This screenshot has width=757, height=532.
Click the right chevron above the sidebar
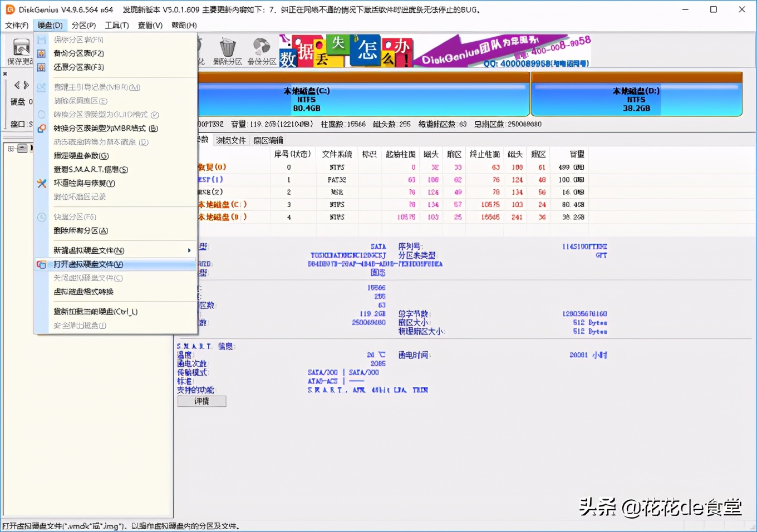coord(26,85)
